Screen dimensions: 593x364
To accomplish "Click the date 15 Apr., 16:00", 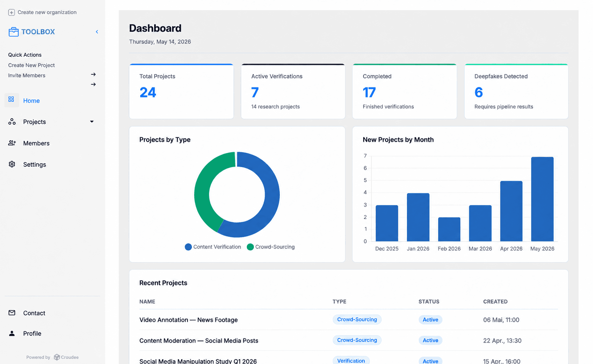I will point(501,361).
